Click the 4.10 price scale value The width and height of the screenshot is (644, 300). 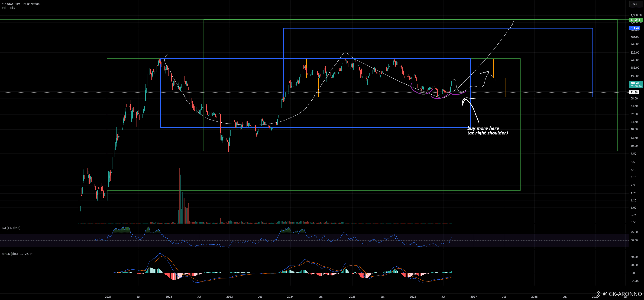(x=633, y=170)
